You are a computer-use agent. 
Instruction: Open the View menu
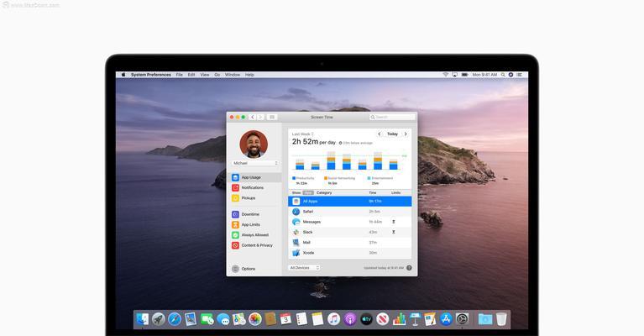point(205,75)
